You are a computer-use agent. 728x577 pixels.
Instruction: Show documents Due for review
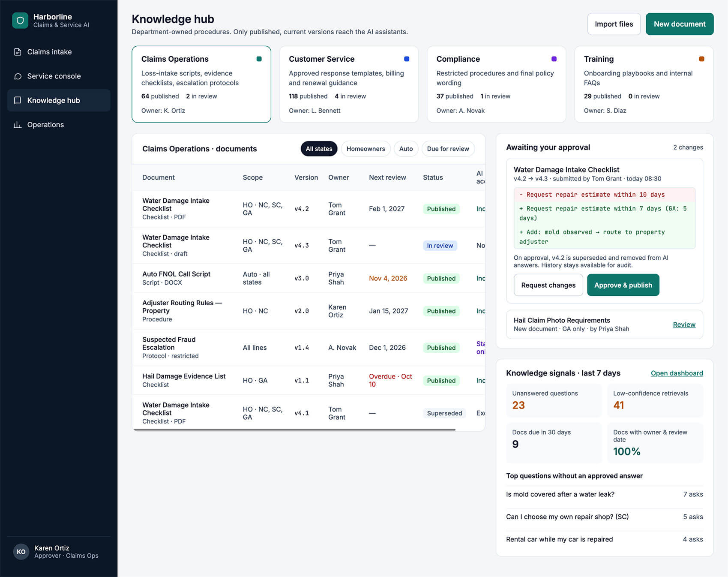[448, 149]
